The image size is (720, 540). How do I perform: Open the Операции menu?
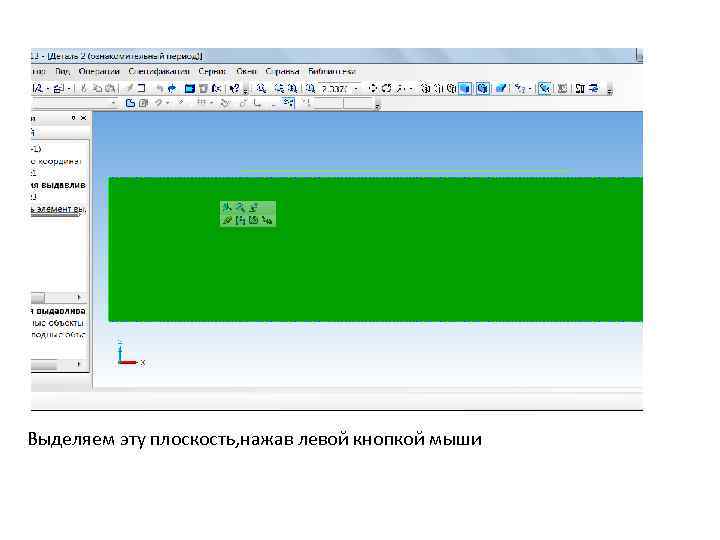pos(99,72)
